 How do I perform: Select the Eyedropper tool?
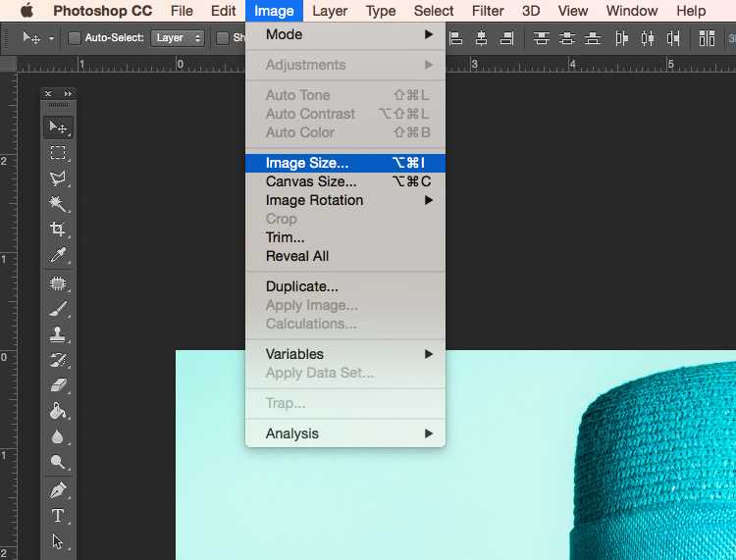click(x=58, y=255)
